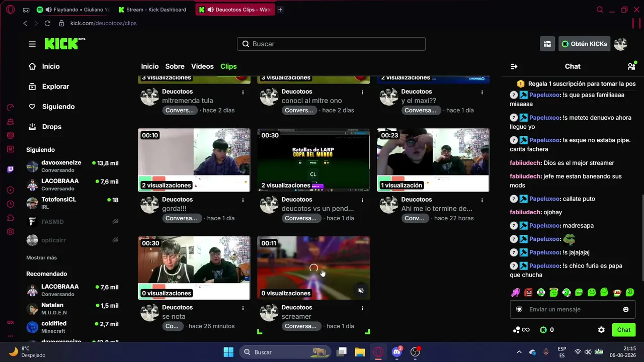The image size is (644, 362).
Task: Open Deucotoos channel name under screamer clip
Action: click(297, 307)
